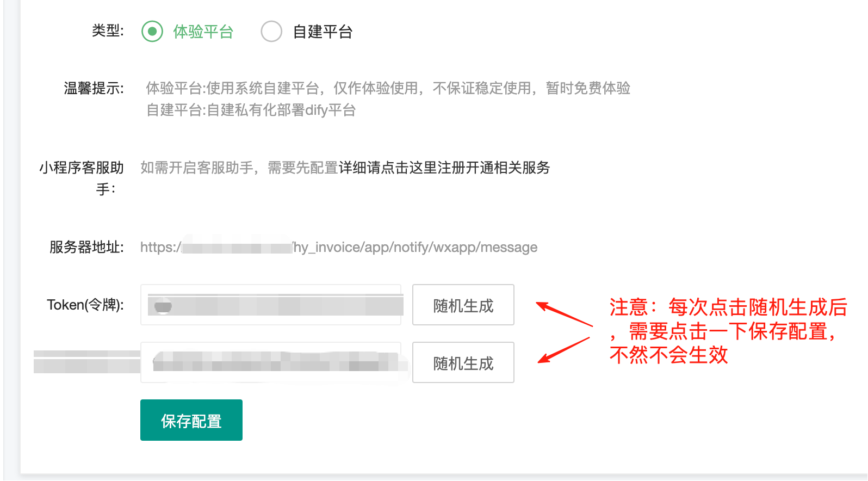Image resolution: width=868 pixels, height=481 pixels.
Task: Focus the Token(令牌) input field
Action: (271, 305)
